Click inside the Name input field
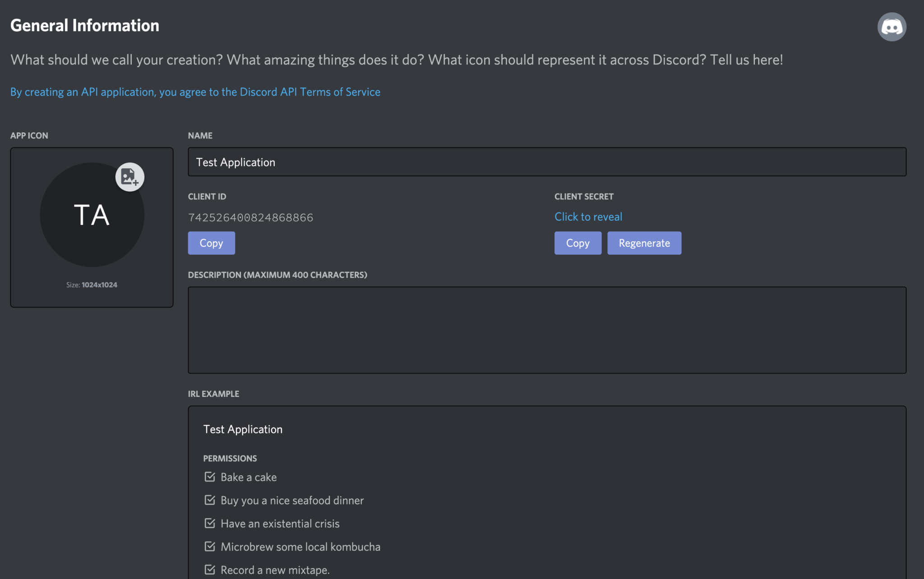 (547, 162)
